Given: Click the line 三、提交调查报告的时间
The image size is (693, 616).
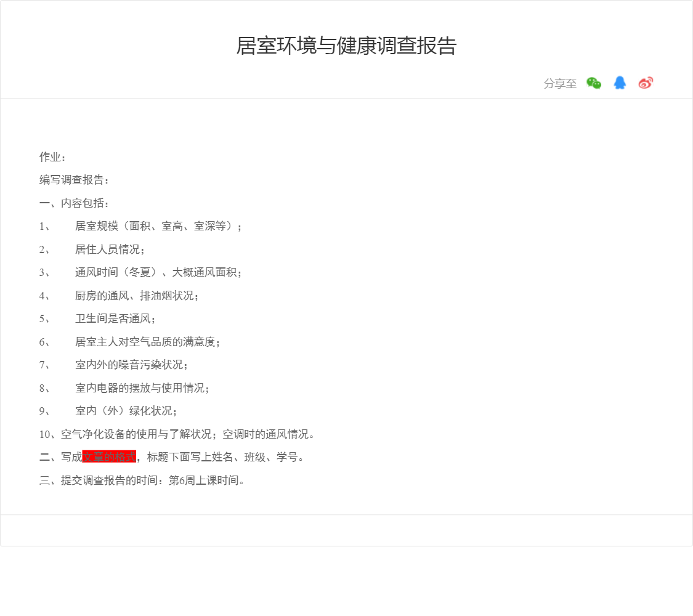Looking at the screenshot, I should point(142,480).
